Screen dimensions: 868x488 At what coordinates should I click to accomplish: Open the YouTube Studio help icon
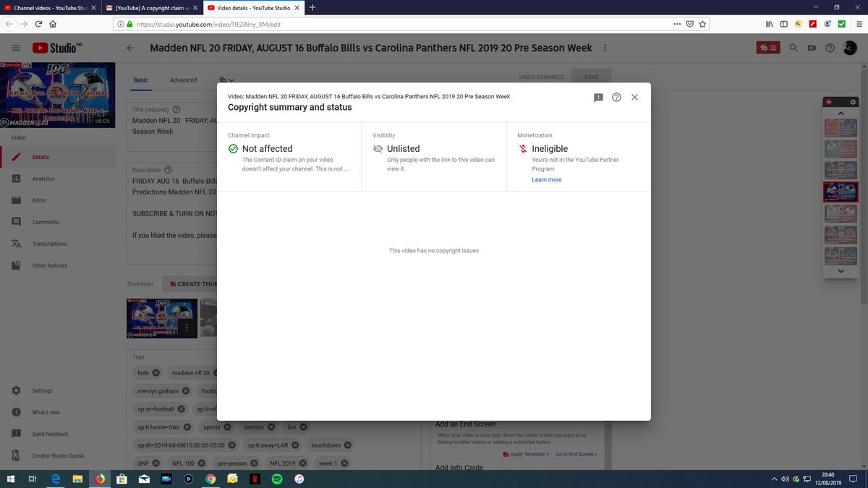[x=829, y=48]
